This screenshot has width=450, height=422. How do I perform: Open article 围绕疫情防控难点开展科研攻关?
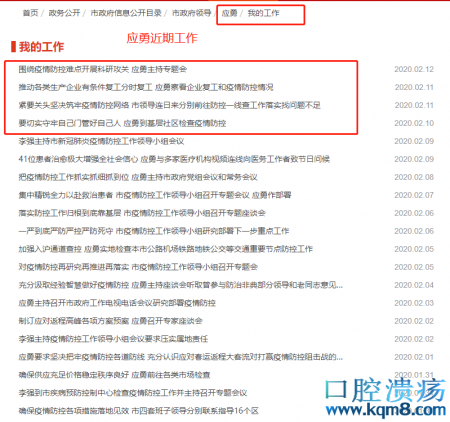[103, 69]
